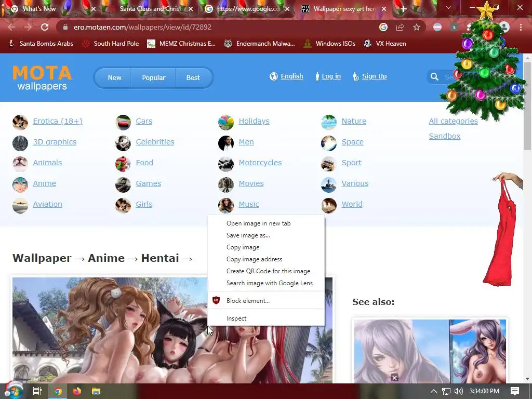
Task: Click the Google icon in the address bar
Action: point(383,27)
